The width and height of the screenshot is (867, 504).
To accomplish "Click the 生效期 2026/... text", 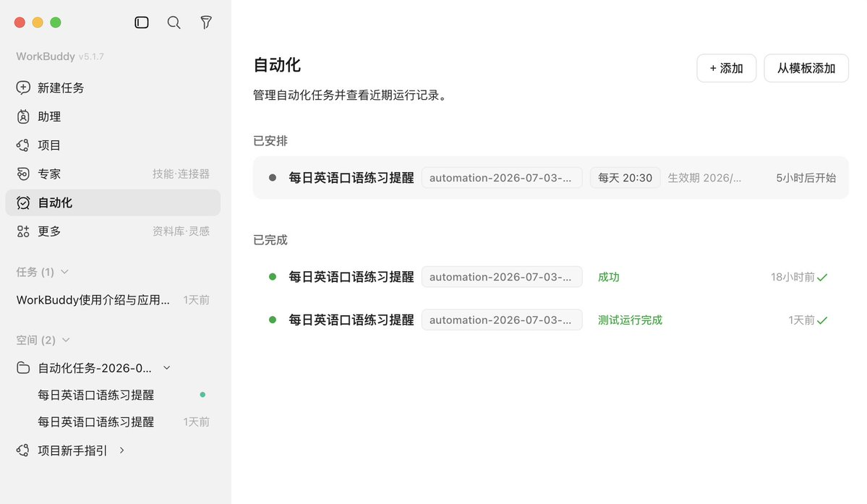I will [x=704, y=178].
